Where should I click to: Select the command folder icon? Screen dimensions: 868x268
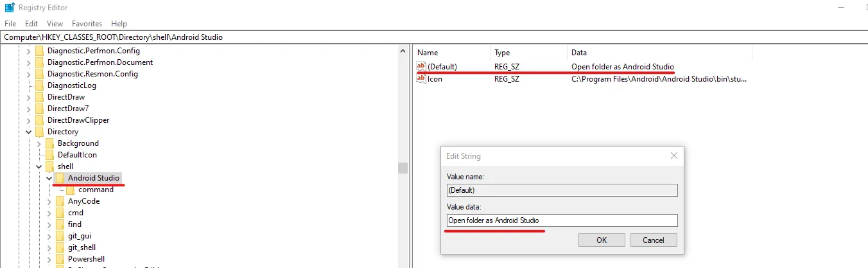pos(70,190)
